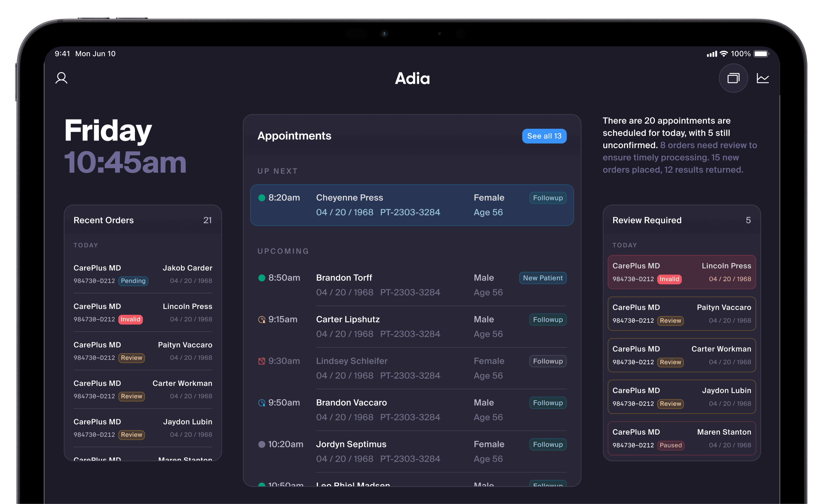Collapse the UP NEXT section header

pos(277,171)
